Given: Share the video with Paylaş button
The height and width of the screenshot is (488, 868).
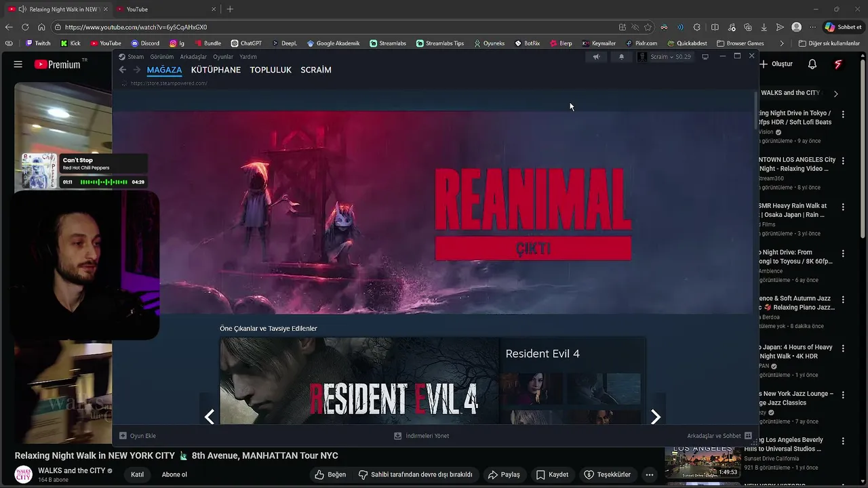Looking at the screenshot, I should (505, 474).
